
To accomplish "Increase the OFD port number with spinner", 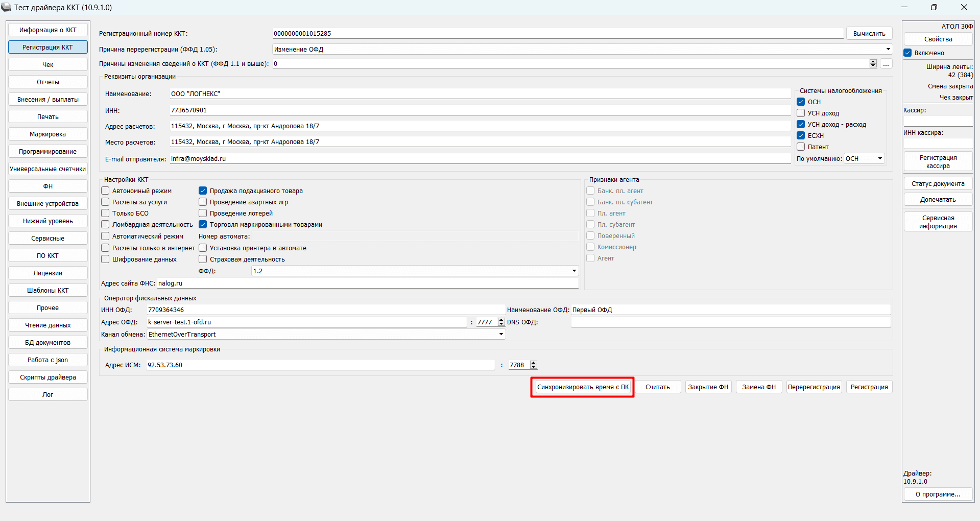I will tap(501, 320).
